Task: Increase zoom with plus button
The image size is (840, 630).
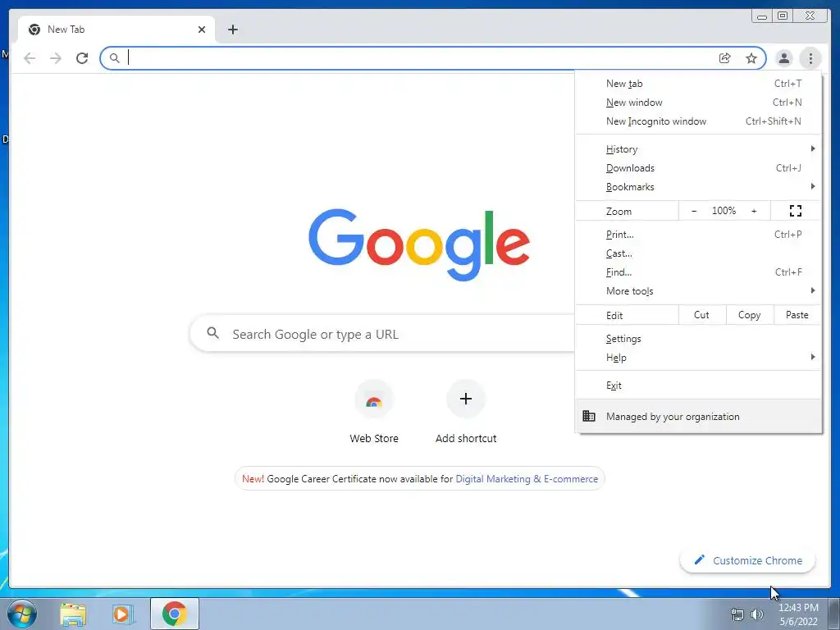Action: (754, 211)
